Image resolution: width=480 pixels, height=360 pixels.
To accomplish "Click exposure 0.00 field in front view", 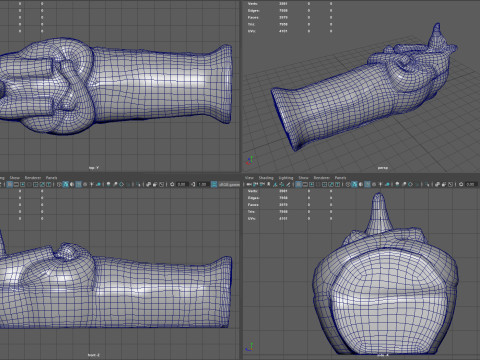I will tap(182, 184).
